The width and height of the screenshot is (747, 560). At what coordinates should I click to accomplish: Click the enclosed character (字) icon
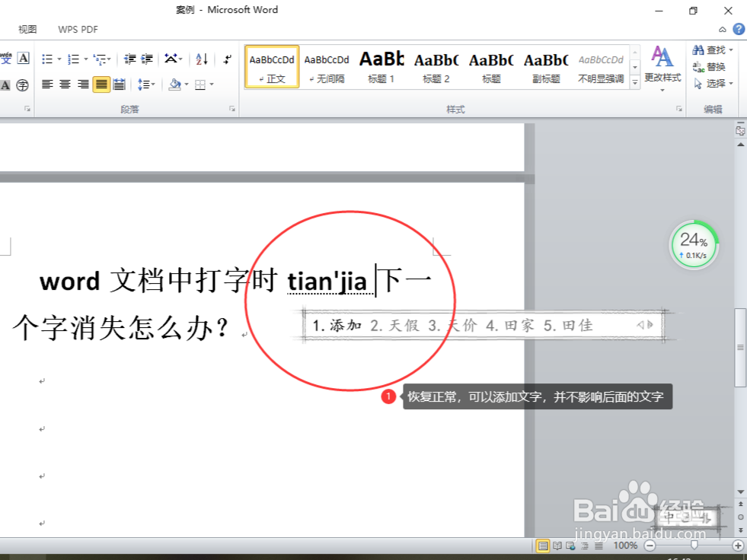pyautogui.click(x=22, y=85)
